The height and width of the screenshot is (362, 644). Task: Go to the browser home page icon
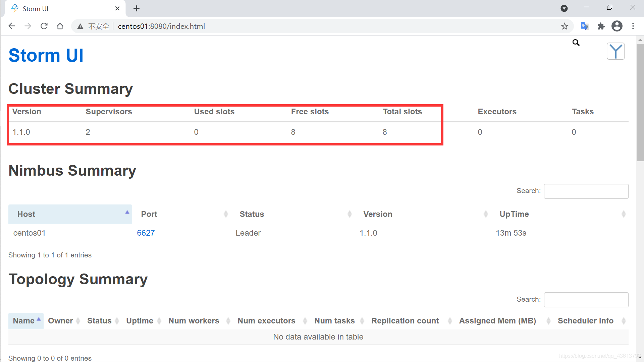click(x=60, y=26)
